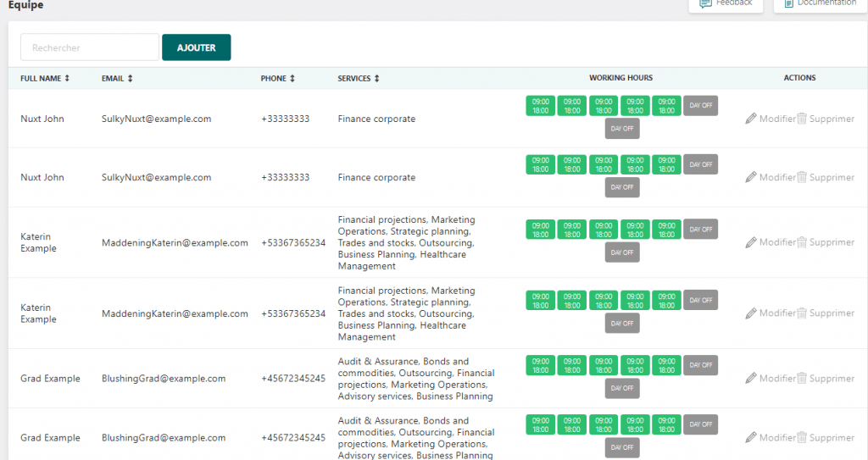This screenshot has height=460, width=868.
Task: Click Supprimer text in first Nuxt John row
Action: tap(832, 119)
